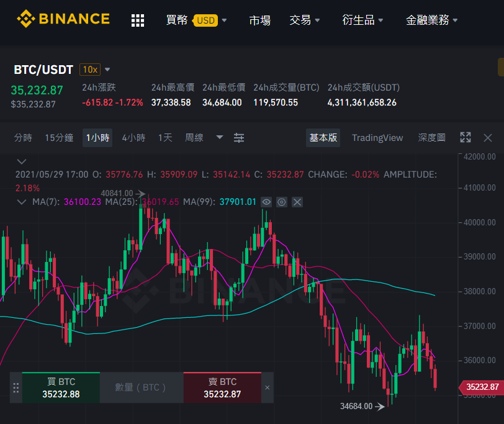The height and width of the screenshot is (424, 504).
Task: Hide the MA indicator lines
Action: (x=266, y=202)
